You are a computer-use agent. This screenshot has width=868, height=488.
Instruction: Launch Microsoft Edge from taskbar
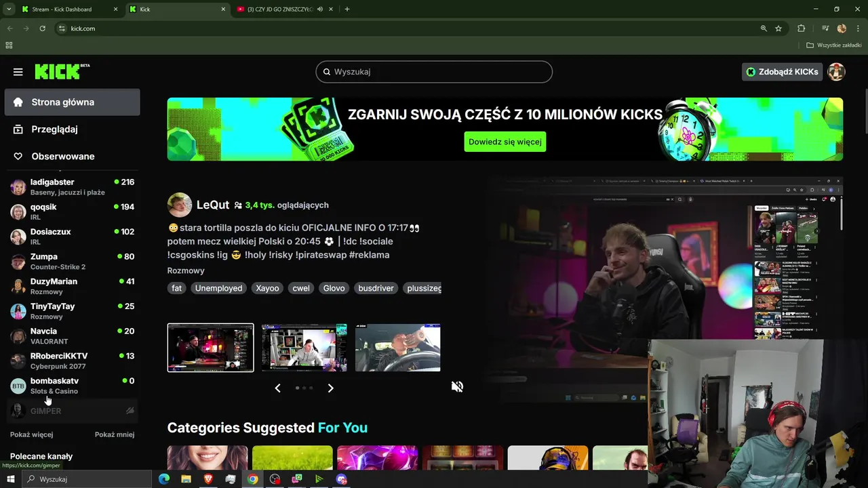point(163,479)
